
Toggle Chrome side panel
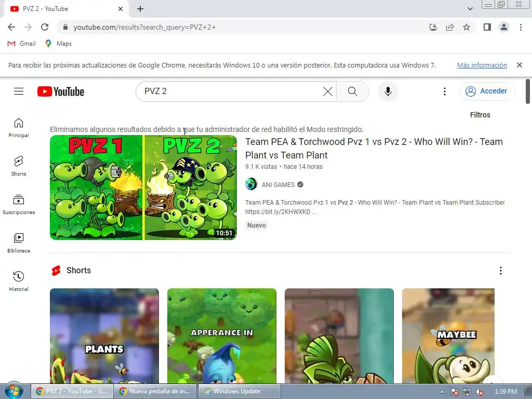click(x=487, y=27)
